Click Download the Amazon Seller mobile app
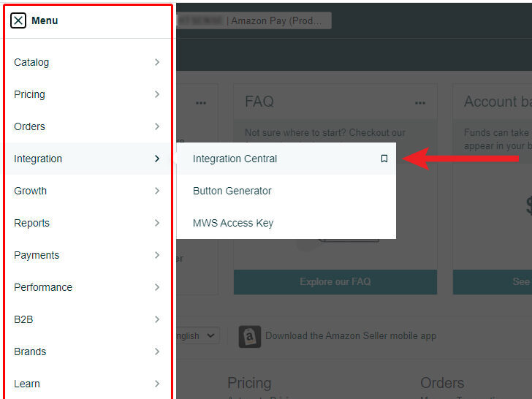 pyautogui.click(x=351, y=336)
